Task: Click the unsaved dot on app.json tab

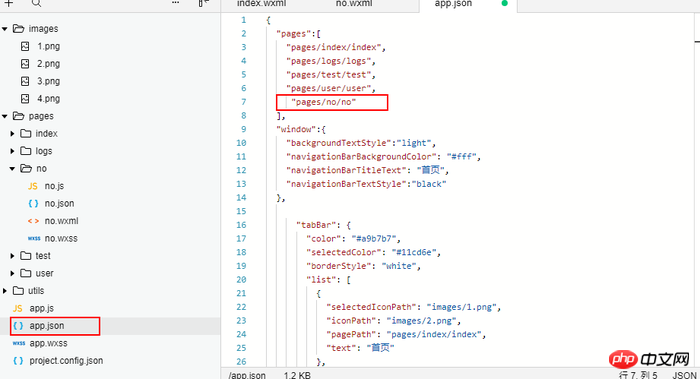Action: pos(504,3)
